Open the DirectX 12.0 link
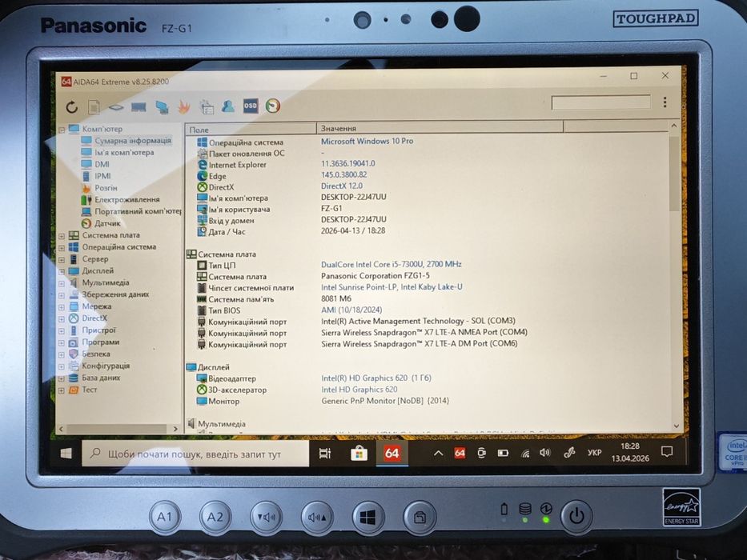The image size is (747, 560). click(x=342, y=186)
